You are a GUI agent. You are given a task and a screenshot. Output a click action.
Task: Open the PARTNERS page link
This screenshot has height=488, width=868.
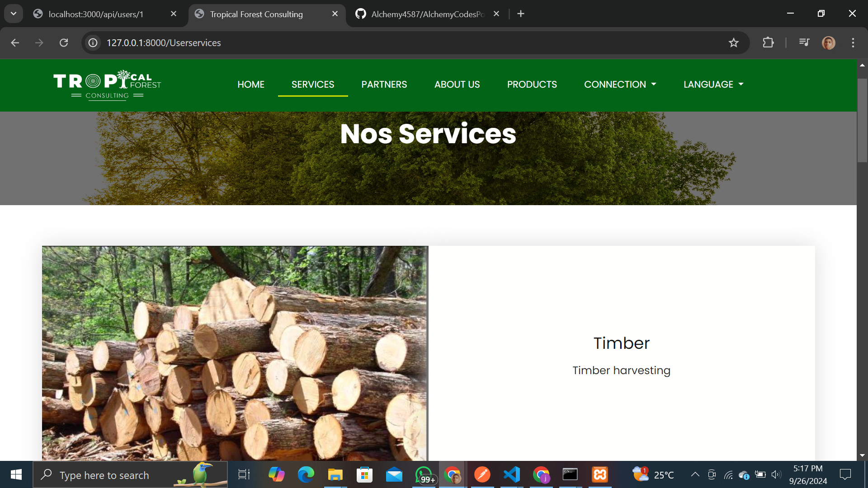[384, 84]
